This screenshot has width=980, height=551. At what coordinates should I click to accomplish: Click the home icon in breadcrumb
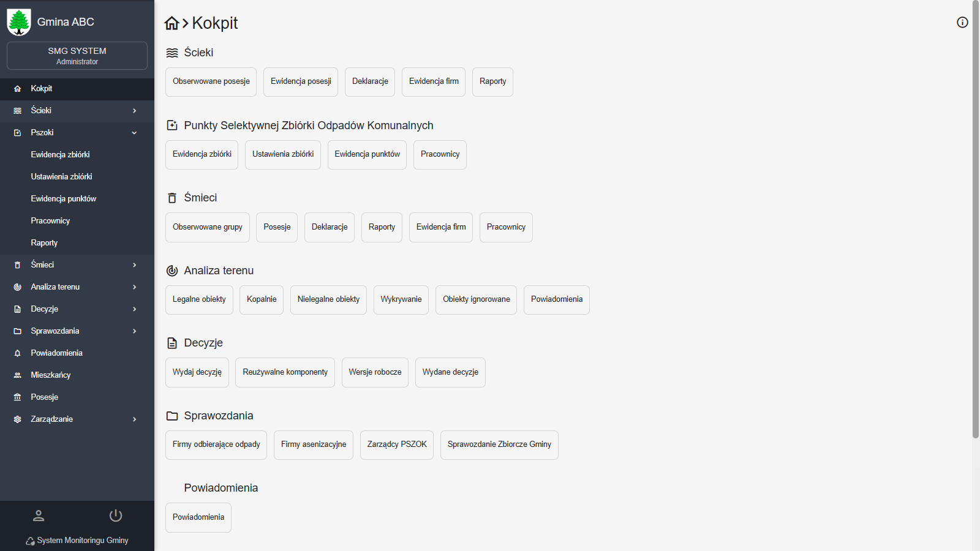tap(171, 23)
